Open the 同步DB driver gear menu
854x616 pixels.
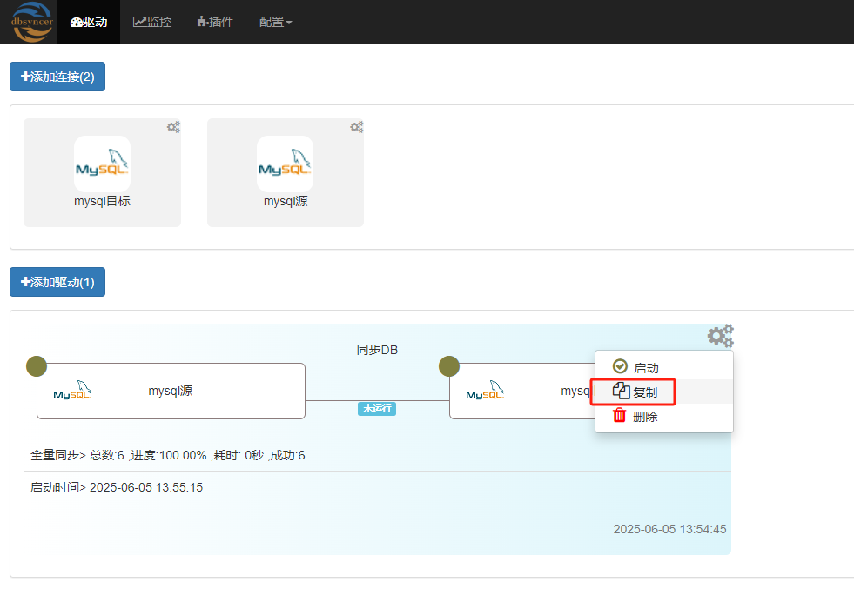pos(721,336)
